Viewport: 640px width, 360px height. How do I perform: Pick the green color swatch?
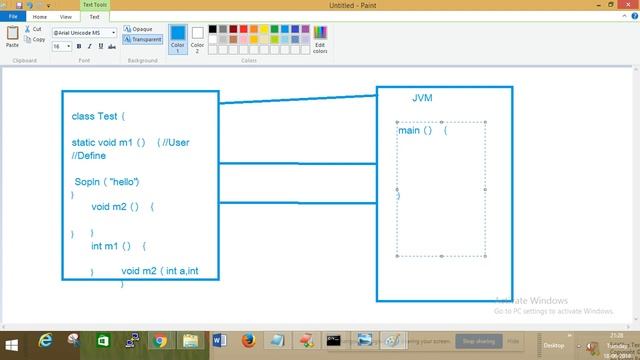coord(275,29)
